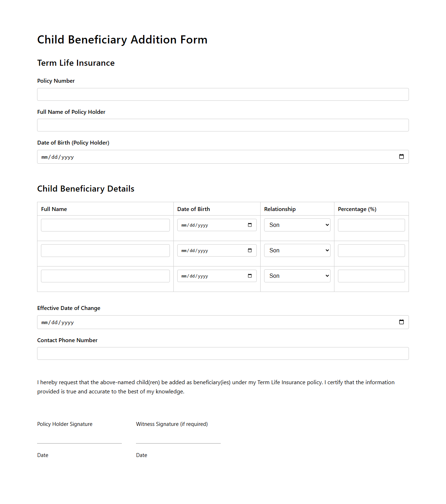Select the Full Name of Policy Holder field
Viewport: 446px width, 504px height.
(223, 125)
